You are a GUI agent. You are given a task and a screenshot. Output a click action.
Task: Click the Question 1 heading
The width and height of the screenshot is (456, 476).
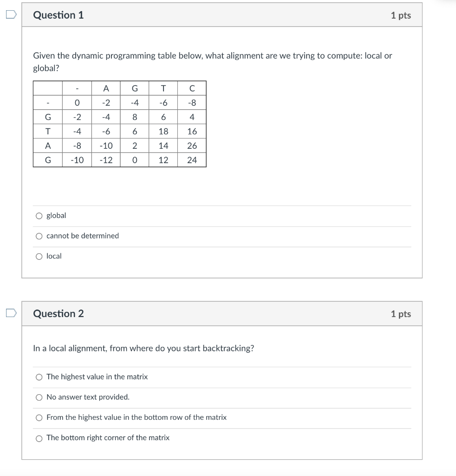(58, 14)
